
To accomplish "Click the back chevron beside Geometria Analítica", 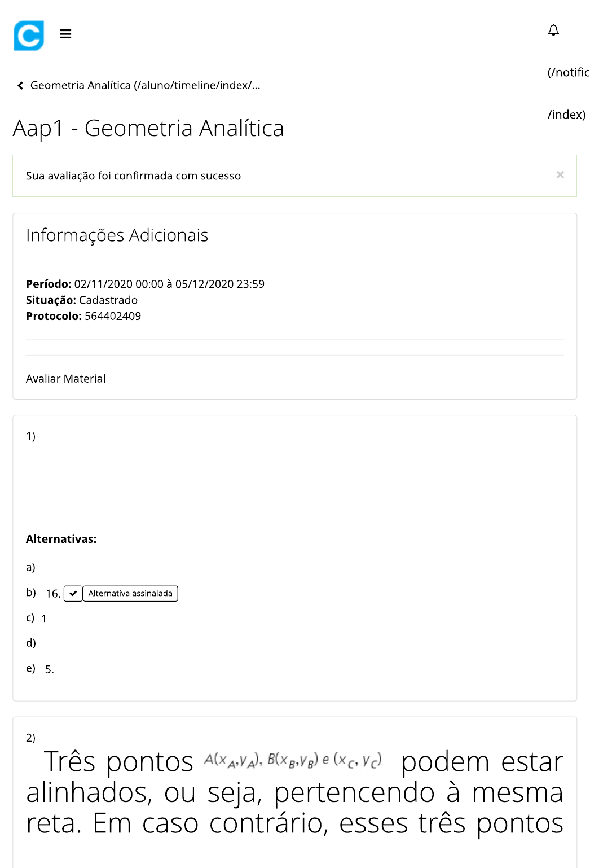I will pyautogui.click(x=20, y=86).
